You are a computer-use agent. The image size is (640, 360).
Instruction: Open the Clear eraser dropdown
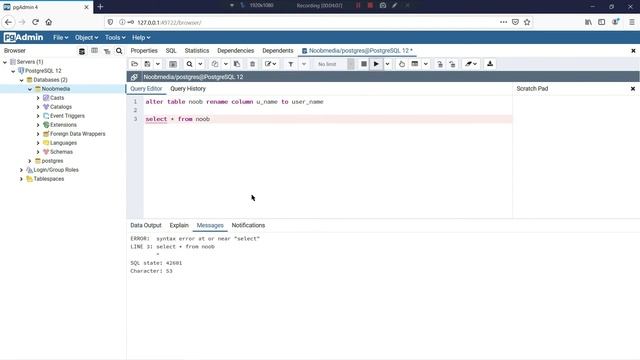(471, 64)
